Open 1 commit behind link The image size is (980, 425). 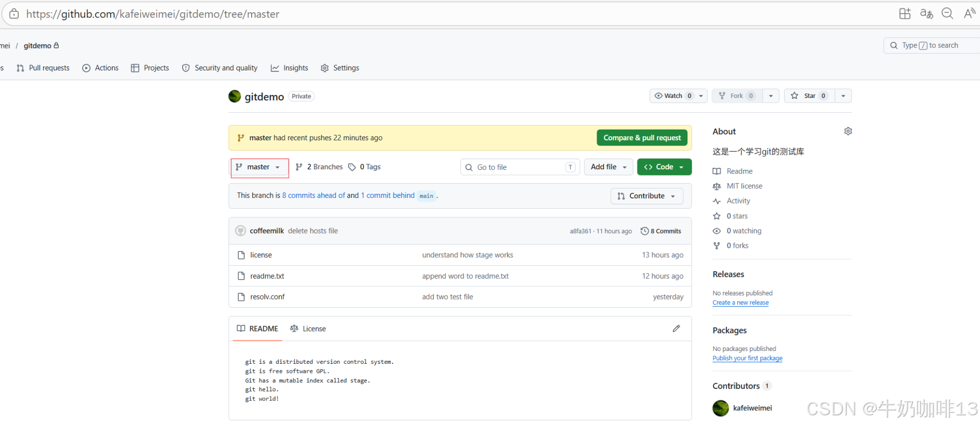(387, 196)
